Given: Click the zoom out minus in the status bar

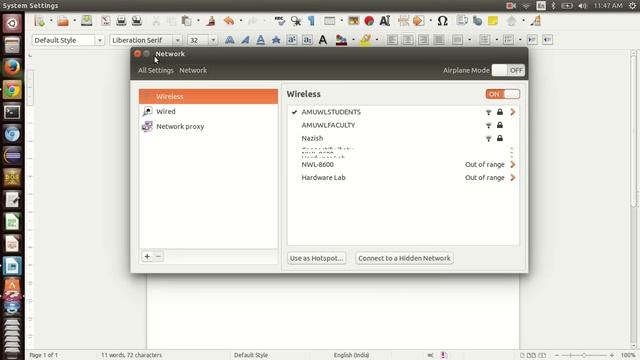Looking at the screenshot, I should (557, 355).
